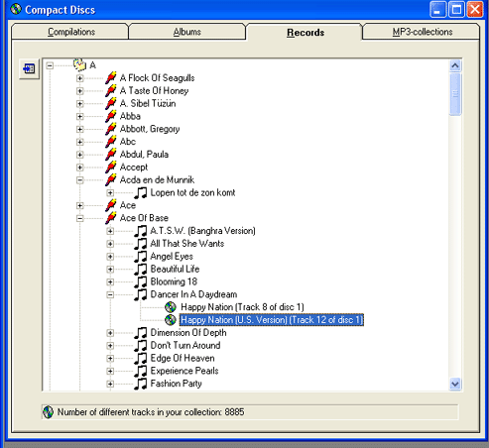The width and height of the screenshot is (489, 448).
Task: Click the vertical scrollbar thumb
Action: (x=455, y=94)
